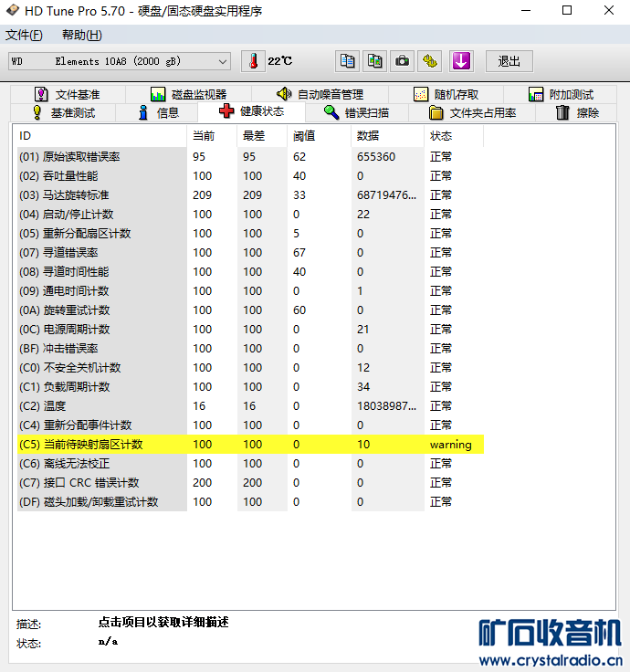Switch to the 错误扫描 tab
Viewport: 630px width, 672px height.
pos(357,112)
